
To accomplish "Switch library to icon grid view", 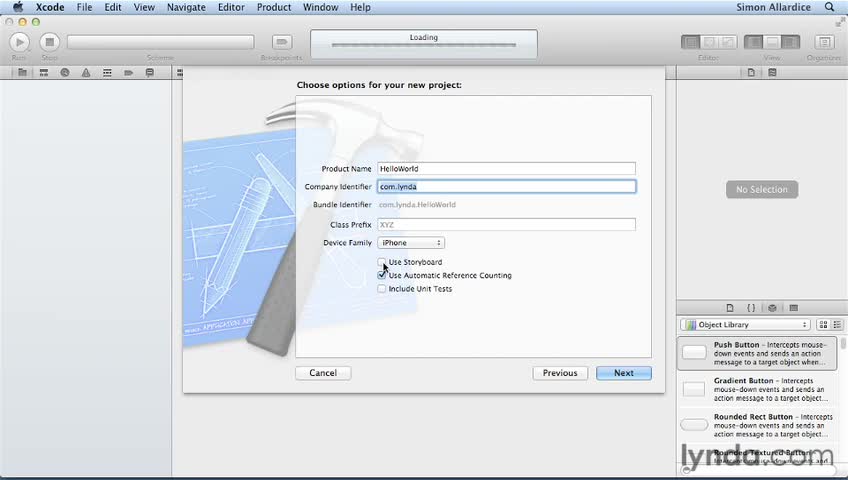I will [823, 324].
